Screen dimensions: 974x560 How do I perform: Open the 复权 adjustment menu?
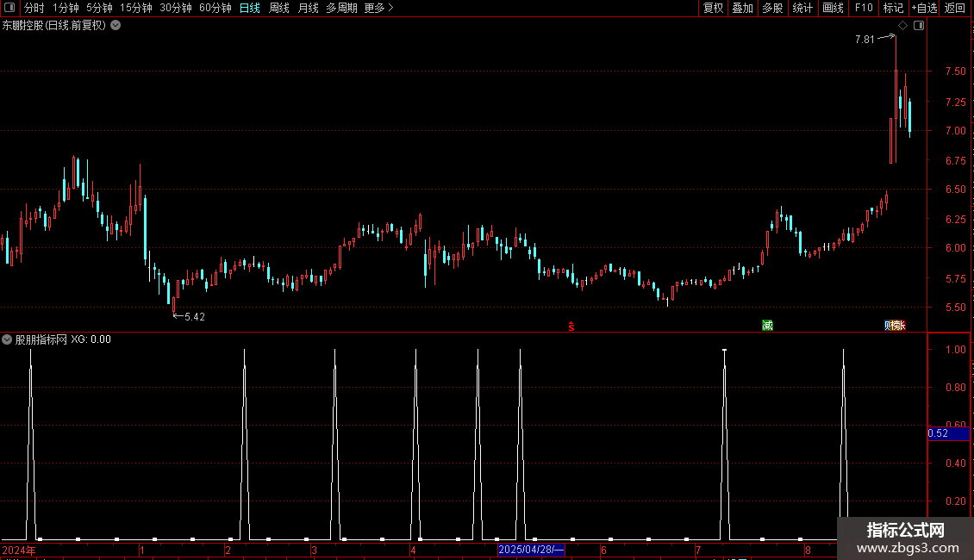tap(713, 8)
